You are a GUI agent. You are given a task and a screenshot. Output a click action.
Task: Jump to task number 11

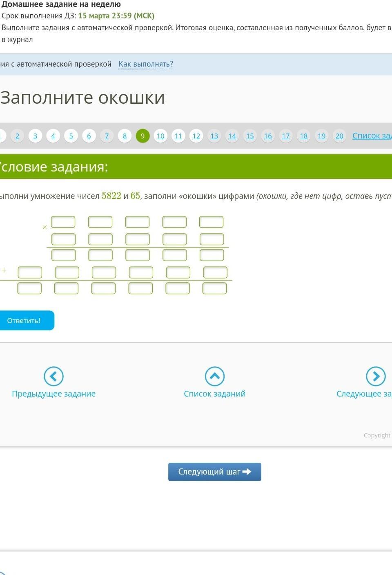click(x=178, y=136)
